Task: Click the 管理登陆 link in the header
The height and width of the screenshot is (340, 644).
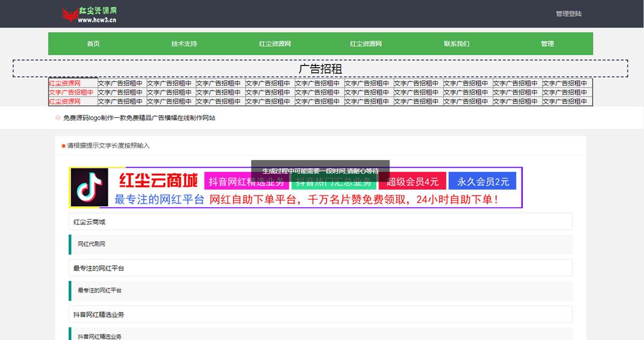Action: pyautogui.click(x=569, y=14)
